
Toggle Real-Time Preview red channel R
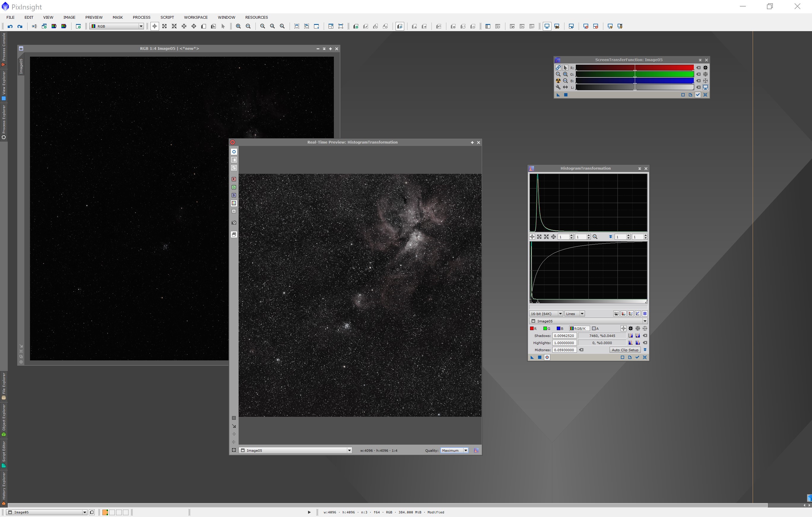(x=234, y=179)
